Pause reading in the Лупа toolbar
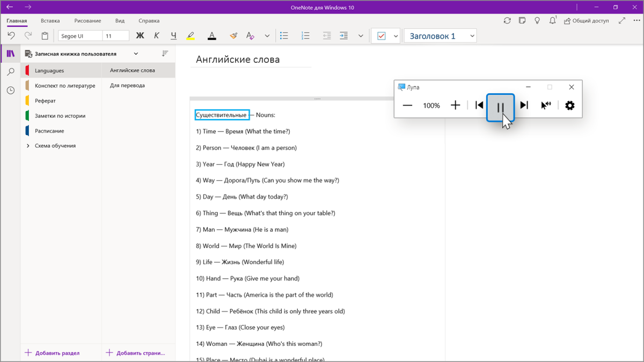The height and width of the screenshot is (362, 644). [500, 106]
